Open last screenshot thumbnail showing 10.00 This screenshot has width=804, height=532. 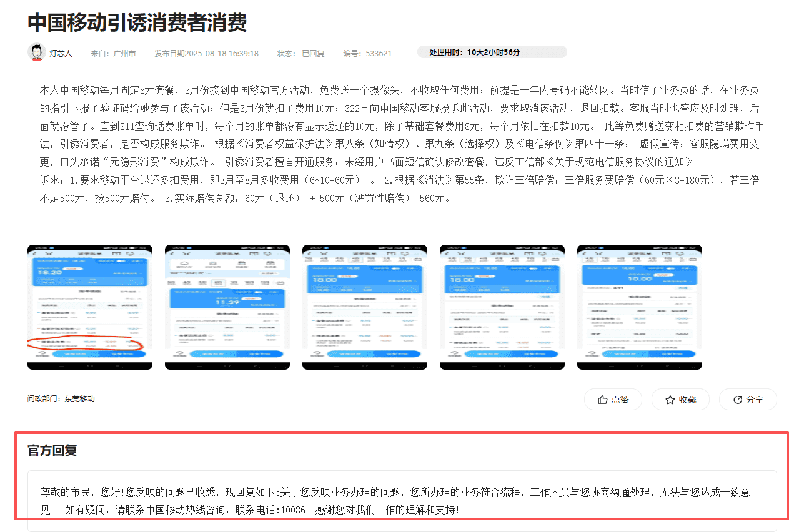pyautogui.click(x=639, y=307)
